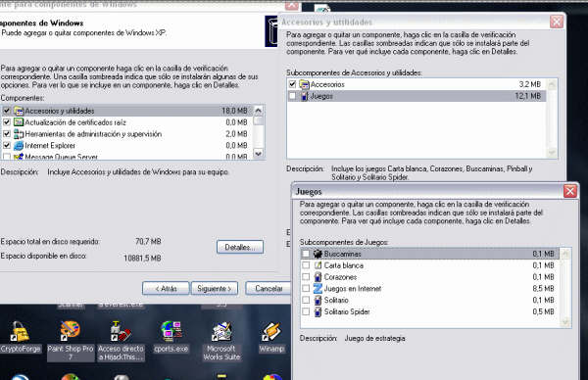This screenshot has width=588, height=380.
Task: Check the Corazones checkbox
Action: pyautogui.click(x=306, y=277)
